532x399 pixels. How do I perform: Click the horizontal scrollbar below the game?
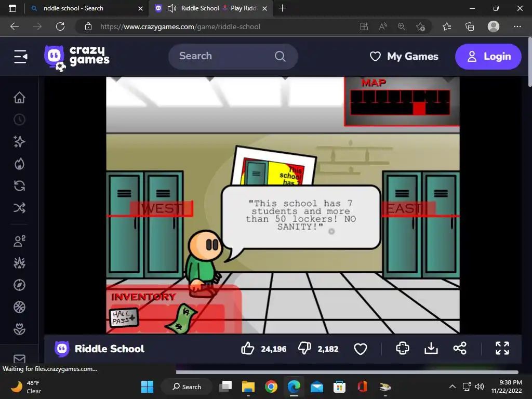(x=347, y=372)
